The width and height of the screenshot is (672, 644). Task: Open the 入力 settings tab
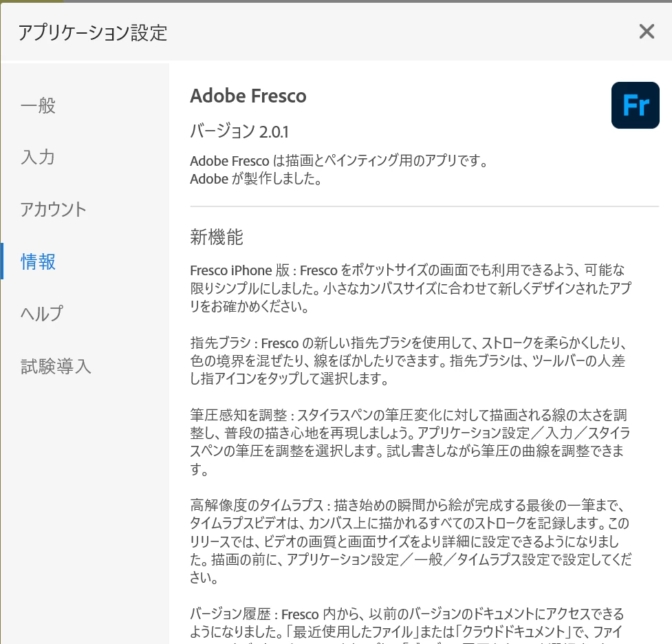pos(38,158)
